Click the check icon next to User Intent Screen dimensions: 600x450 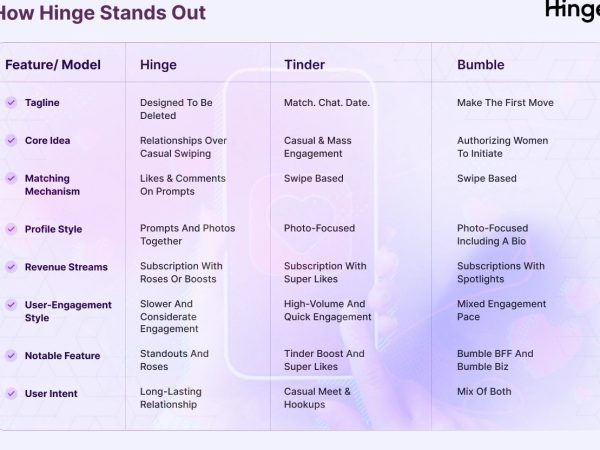pos(11,393)
